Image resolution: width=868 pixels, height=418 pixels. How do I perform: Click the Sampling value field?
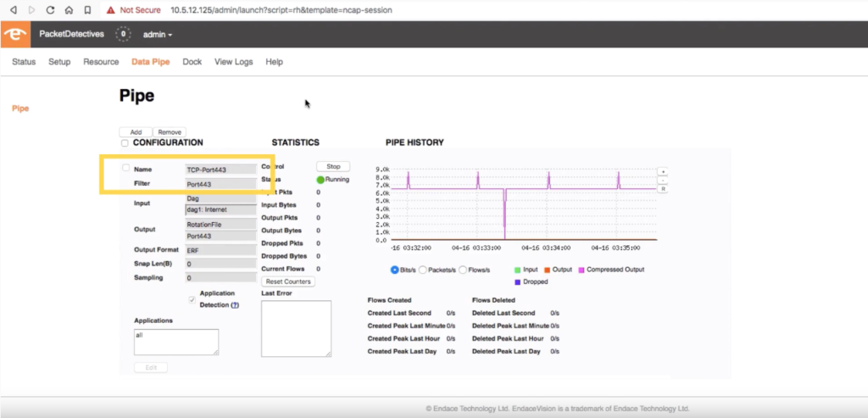[220, 278]
